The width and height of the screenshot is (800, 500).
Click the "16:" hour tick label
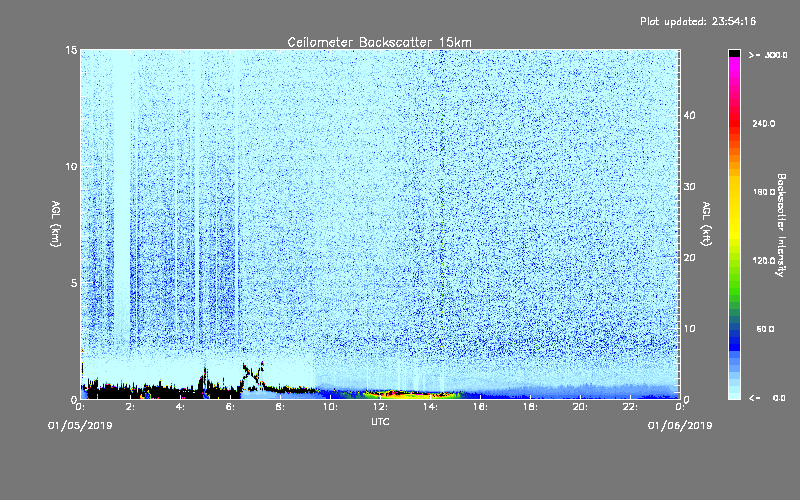pos(480,407)
